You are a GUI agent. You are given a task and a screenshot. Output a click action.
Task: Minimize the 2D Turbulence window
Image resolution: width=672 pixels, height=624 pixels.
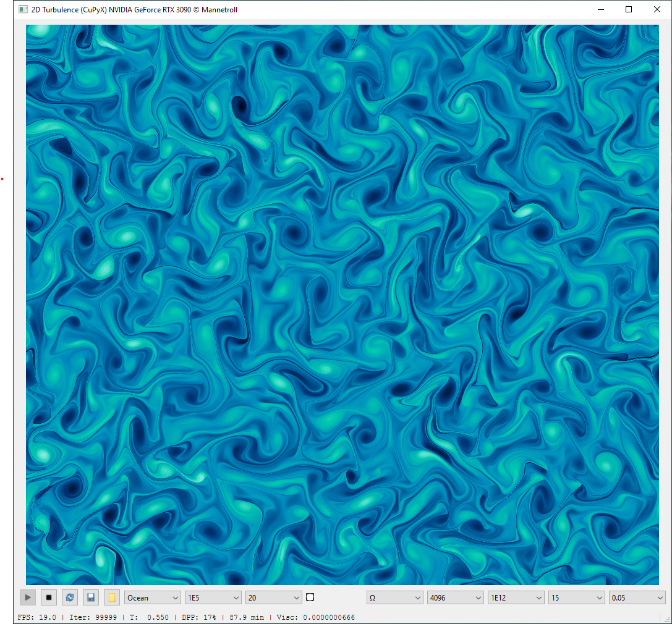(x=601, y=9)
